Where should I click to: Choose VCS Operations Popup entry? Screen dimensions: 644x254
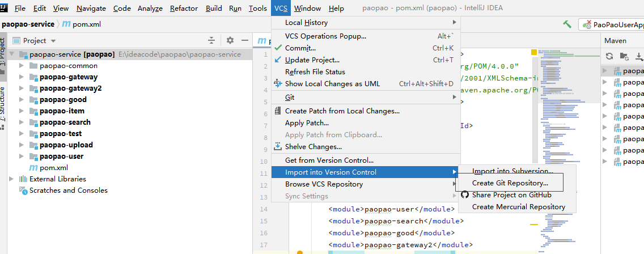coord(366,36)
